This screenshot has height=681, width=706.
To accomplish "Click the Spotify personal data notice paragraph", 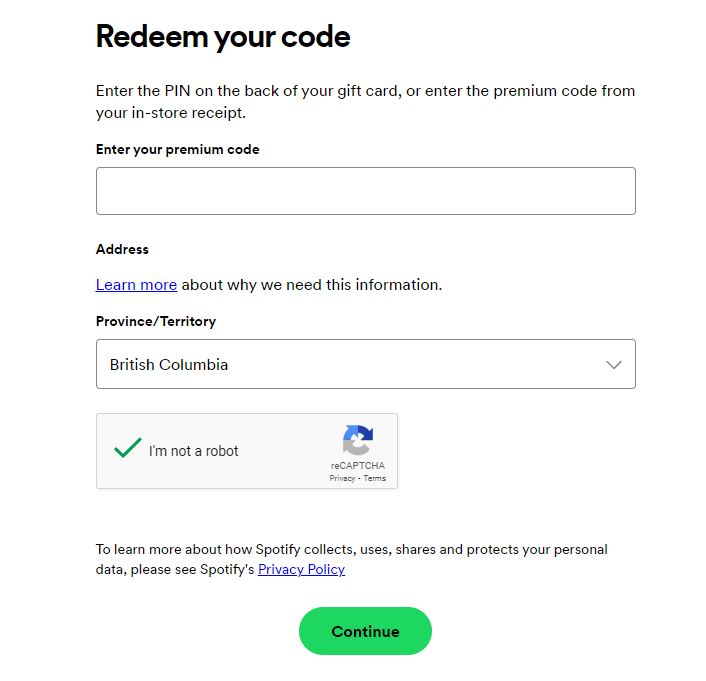I will [x=352, y=559].
